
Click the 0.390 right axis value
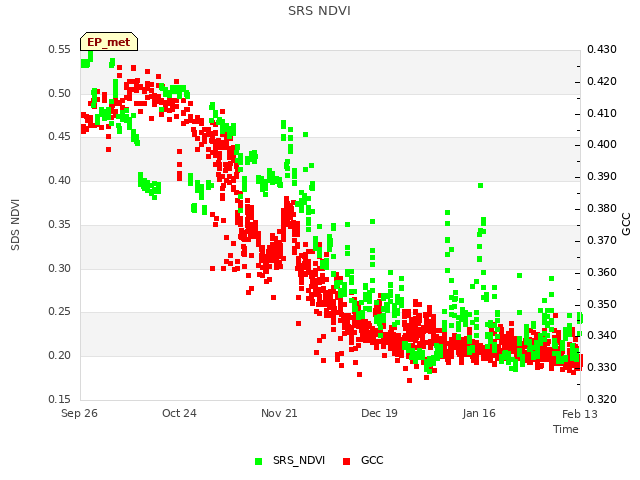coord(602,176)
